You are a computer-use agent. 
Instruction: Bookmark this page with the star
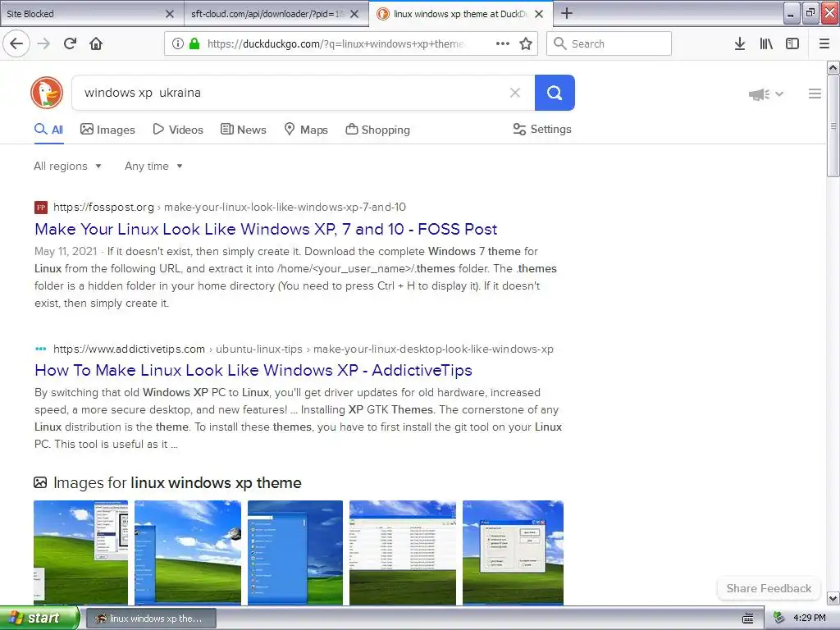(526, 43)
